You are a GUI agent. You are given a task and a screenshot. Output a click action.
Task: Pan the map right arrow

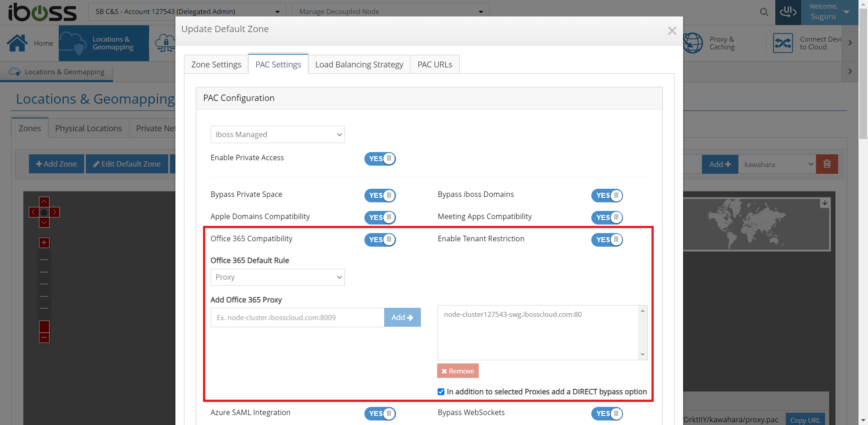(x=55, y=212)
